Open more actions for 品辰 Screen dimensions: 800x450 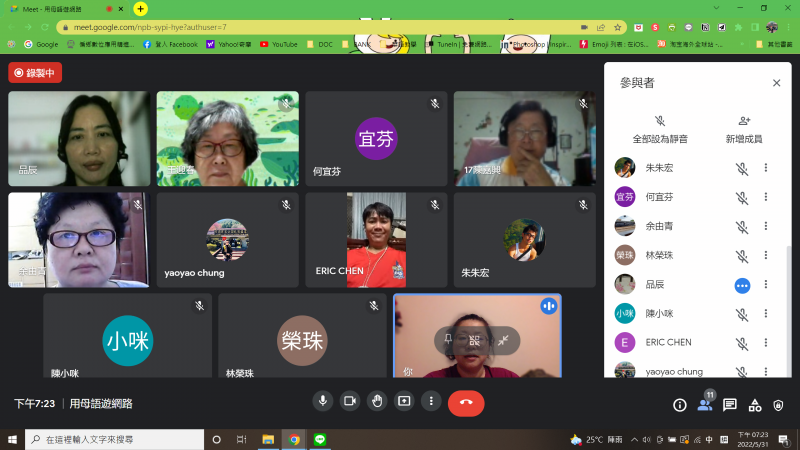click(766, 284)
